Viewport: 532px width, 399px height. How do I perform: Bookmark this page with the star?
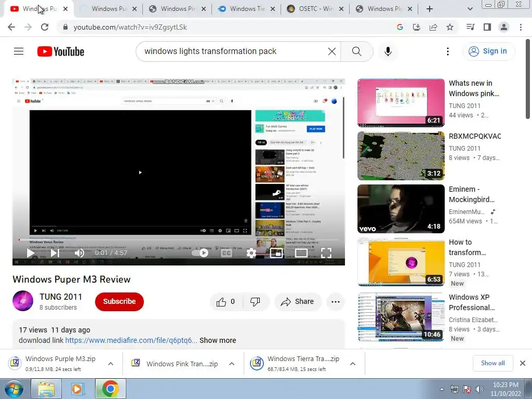(450, 27)
